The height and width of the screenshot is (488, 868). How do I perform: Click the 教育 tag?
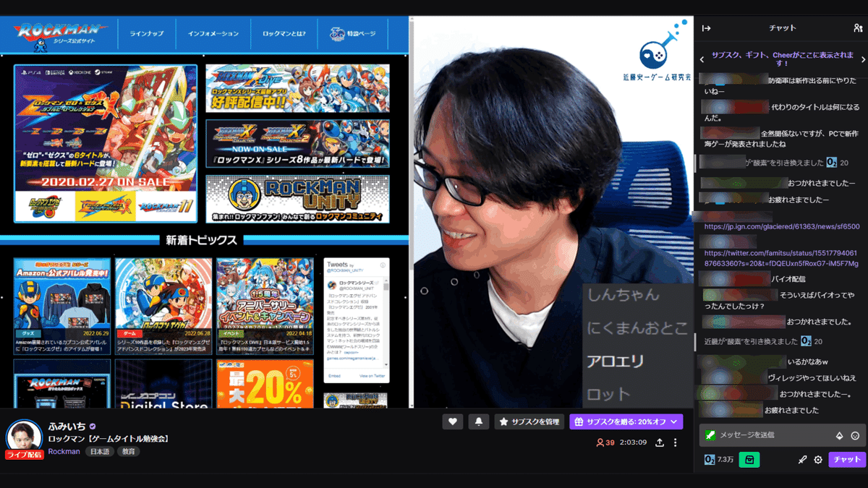point(128,451)
